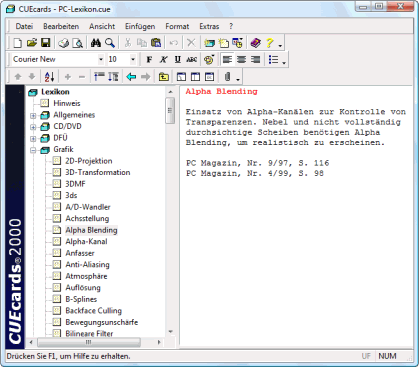Click the X delete icon

[191, 43]
